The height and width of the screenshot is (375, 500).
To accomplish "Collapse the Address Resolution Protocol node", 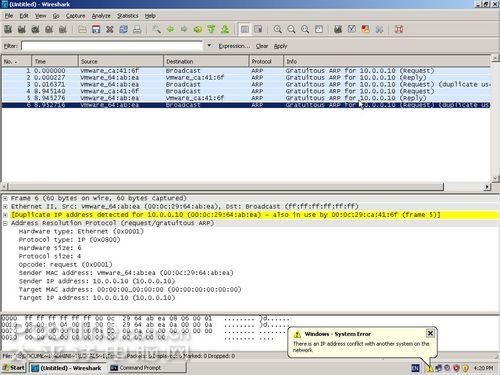I will [x=6, y=223].
